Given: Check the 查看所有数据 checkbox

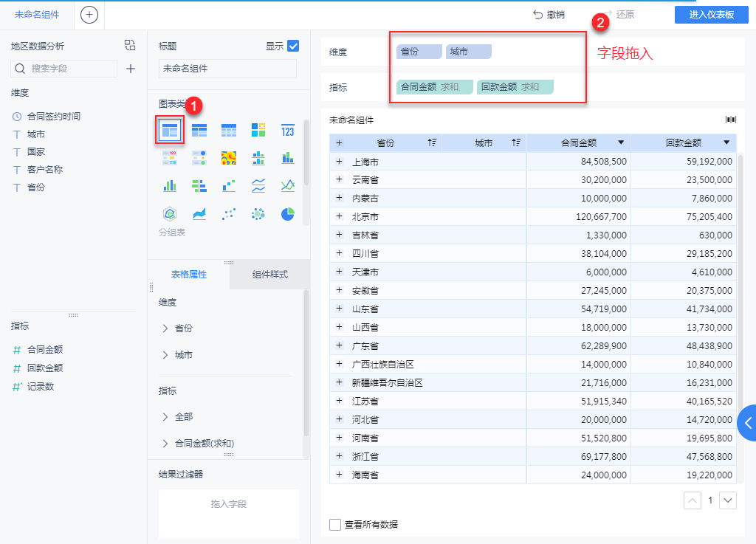Looking at the screenshot, I should click(x=334, y=524).
